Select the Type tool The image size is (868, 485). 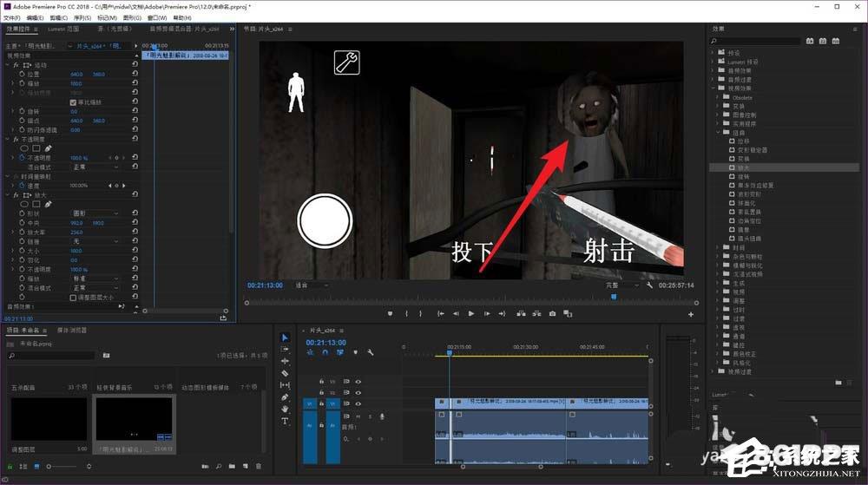pos(285,421)
